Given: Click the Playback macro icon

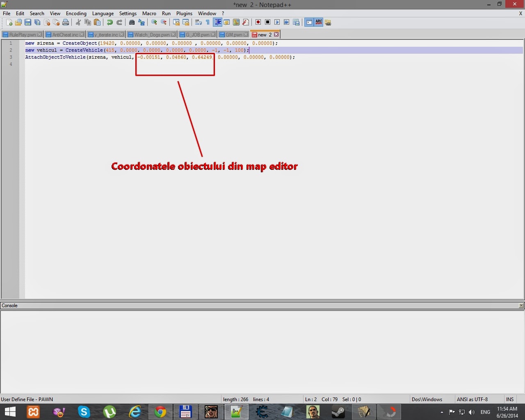Looking at the screenshot, I should (277, 22).
